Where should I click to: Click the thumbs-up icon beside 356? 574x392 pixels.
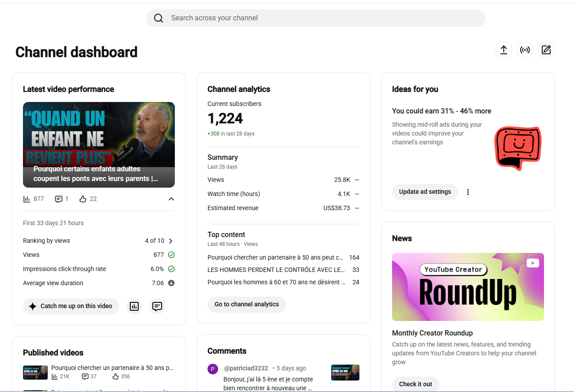pyautogui.click(x=116, y=377)
